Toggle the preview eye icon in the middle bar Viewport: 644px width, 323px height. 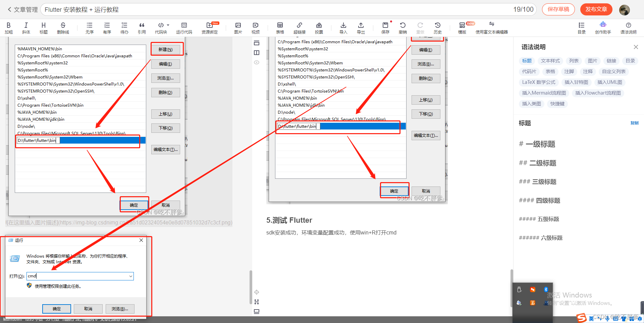[257, 62]
